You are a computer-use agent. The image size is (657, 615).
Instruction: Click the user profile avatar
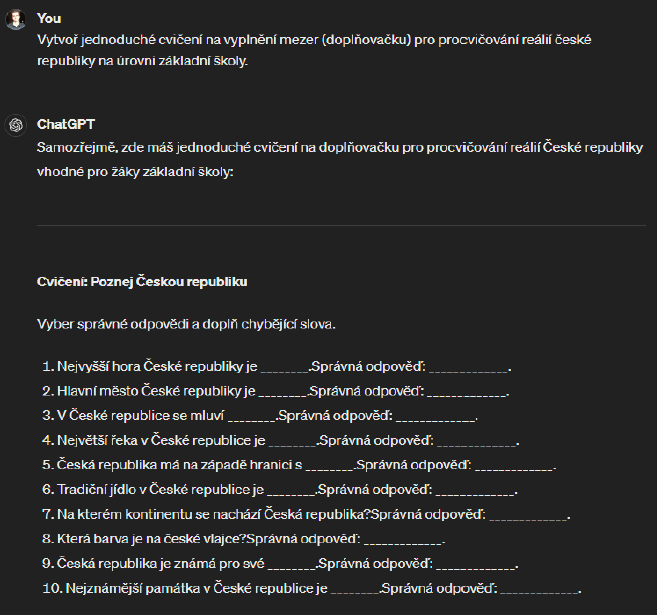pos(16,19)
